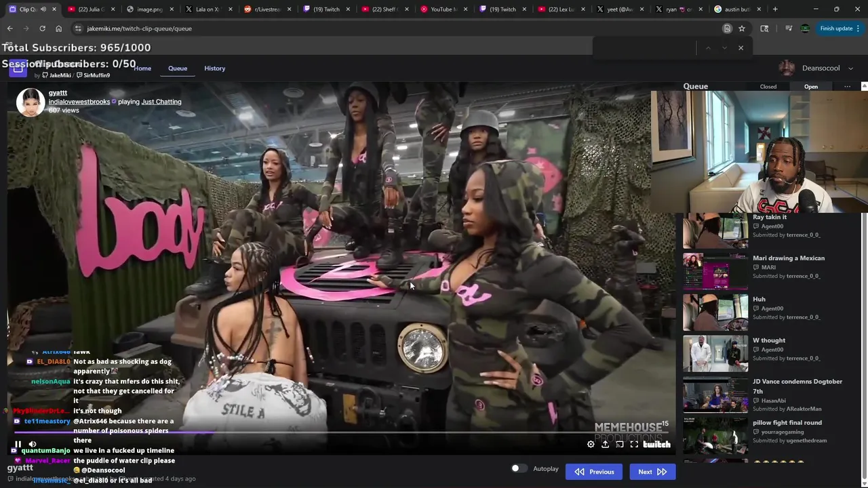
Task: Close the find bar with X
Action: [x=741, y=48]
